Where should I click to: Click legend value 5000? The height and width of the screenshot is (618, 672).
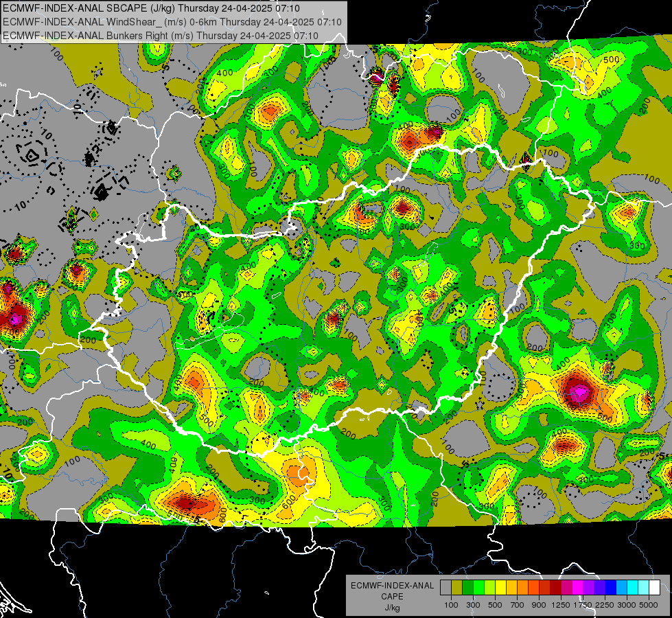(x=649, y=605)
